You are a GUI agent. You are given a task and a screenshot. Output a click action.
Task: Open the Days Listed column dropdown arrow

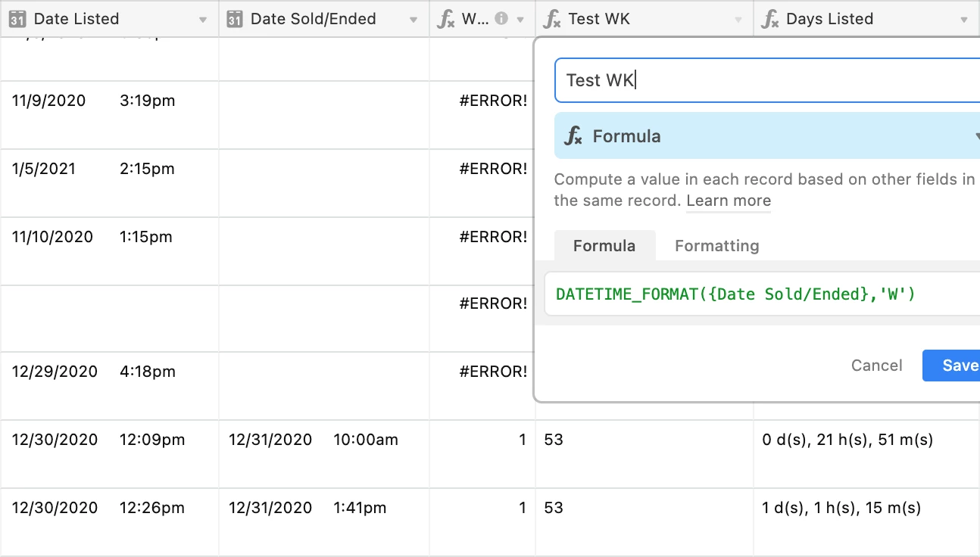(963, 20)
